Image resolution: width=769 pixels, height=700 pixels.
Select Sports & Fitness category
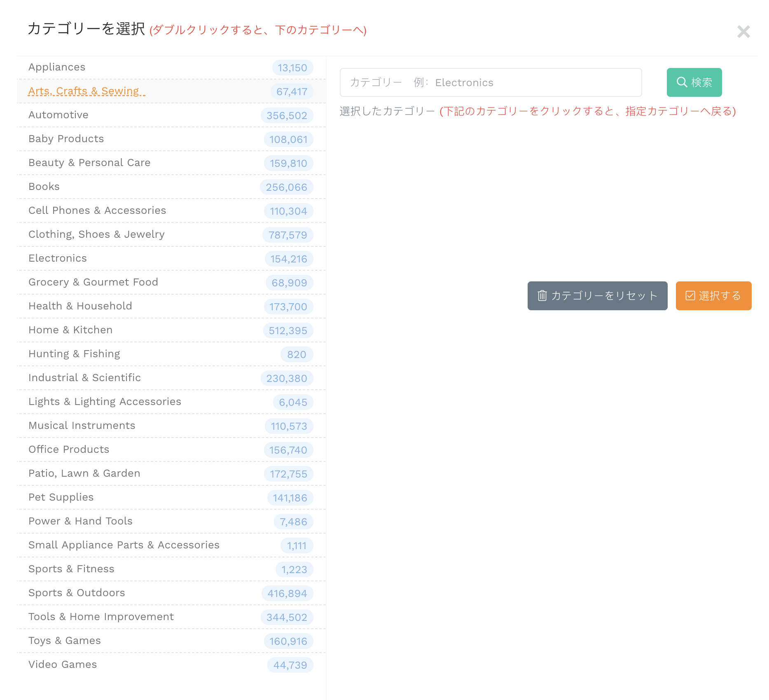[x=171, y=569]
